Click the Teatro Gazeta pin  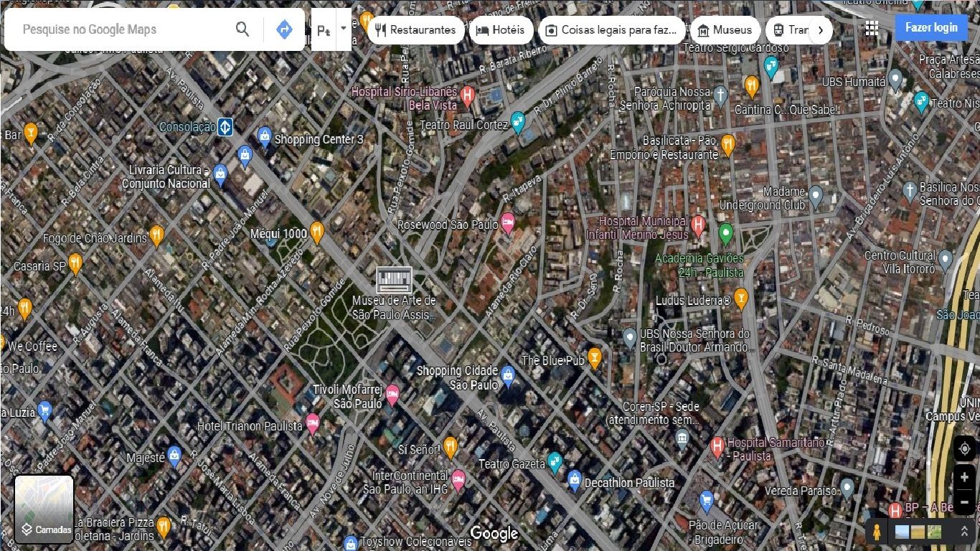(x=554, y=461)
